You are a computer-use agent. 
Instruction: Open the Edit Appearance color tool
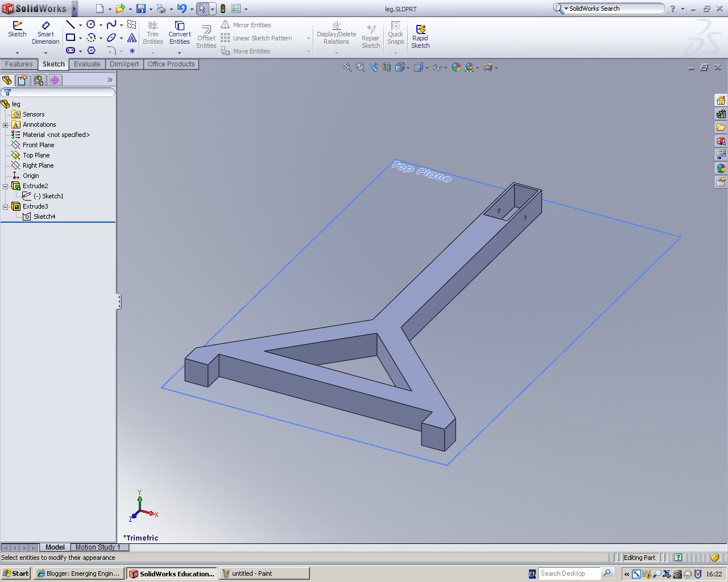(456, 67)
